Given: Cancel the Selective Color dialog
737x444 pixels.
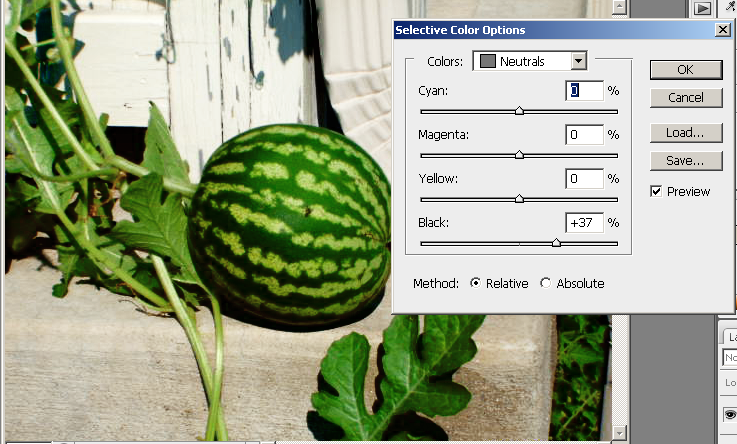Looking at the screenshot, I should 685,98.
